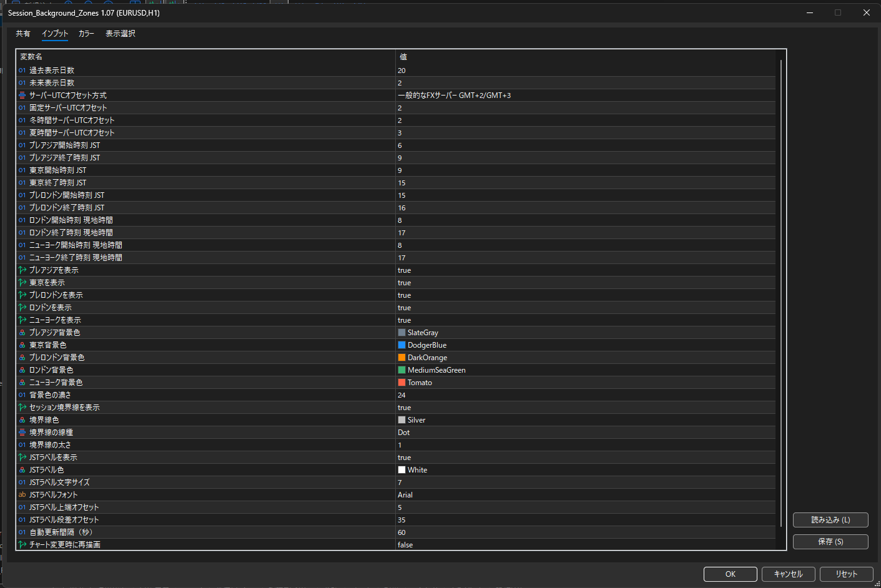Click the integer icon beside プレアジア開始時刻 JST

point(22,145)
